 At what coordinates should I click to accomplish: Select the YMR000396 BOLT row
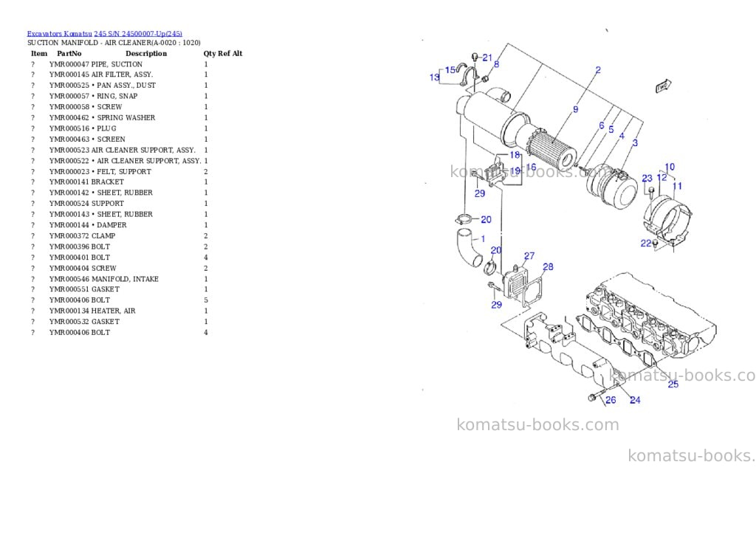coord(120,246)
